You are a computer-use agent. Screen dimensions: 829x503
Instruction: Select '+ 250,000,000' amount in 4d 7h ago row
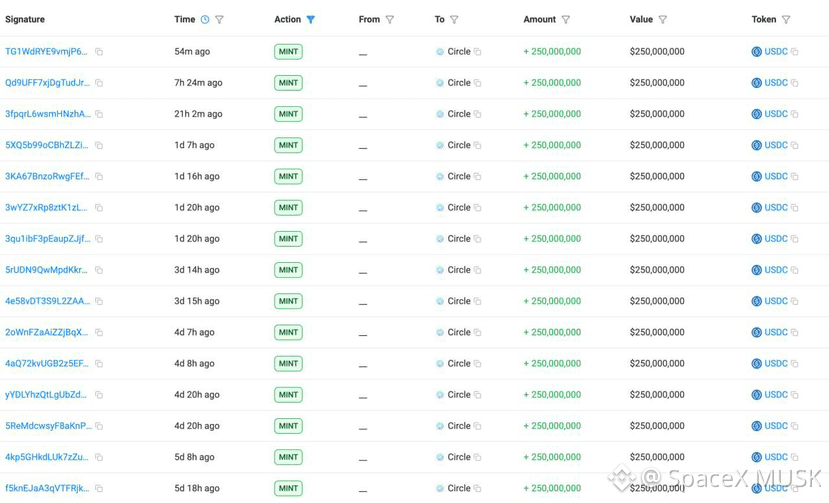coord(552,332)
